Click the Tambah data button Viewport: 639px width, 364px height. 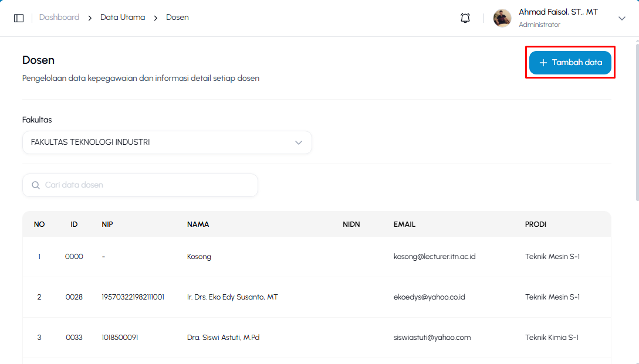coord(570,62)
